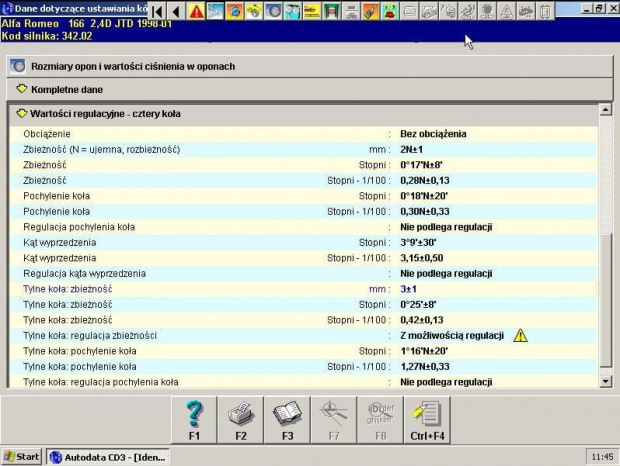Click the value 0°17'N±8'
The image size is (620, 466).
pyautogui.click(x=422, y=165)
